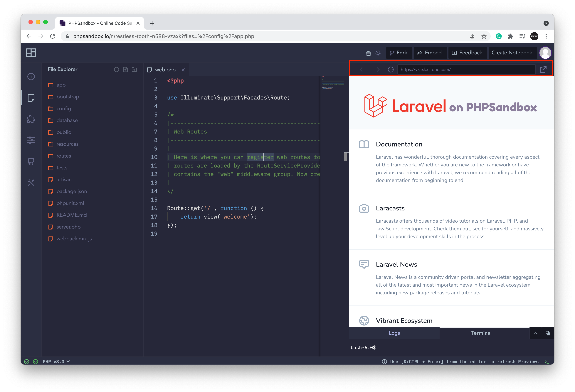Screen dimensions: 575x392
Task: Switch to the Terminal tab
Action: [481, 333]
